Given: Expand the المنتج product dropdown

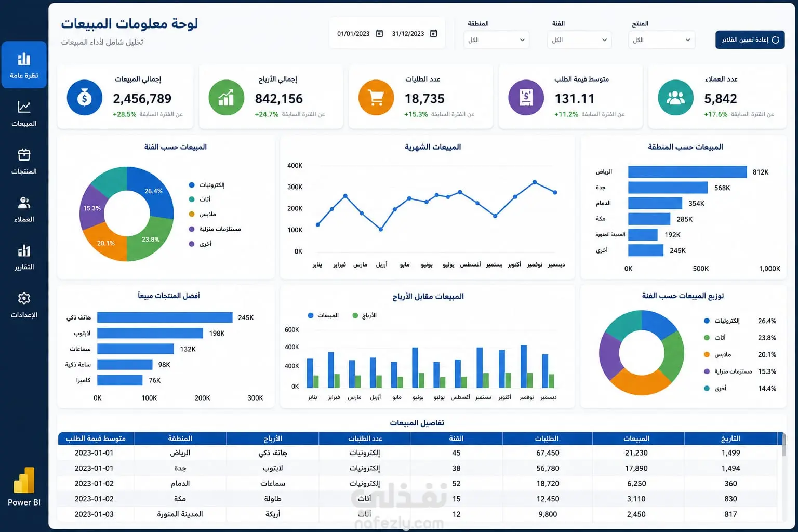Looking at the screenshot, I should pos(662,40).
